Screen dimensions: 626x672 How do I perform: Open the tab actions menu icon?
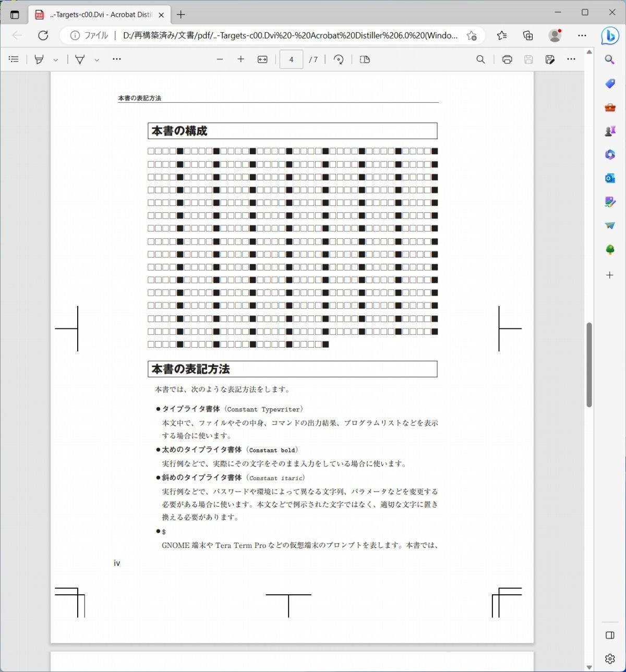(15, 15)
